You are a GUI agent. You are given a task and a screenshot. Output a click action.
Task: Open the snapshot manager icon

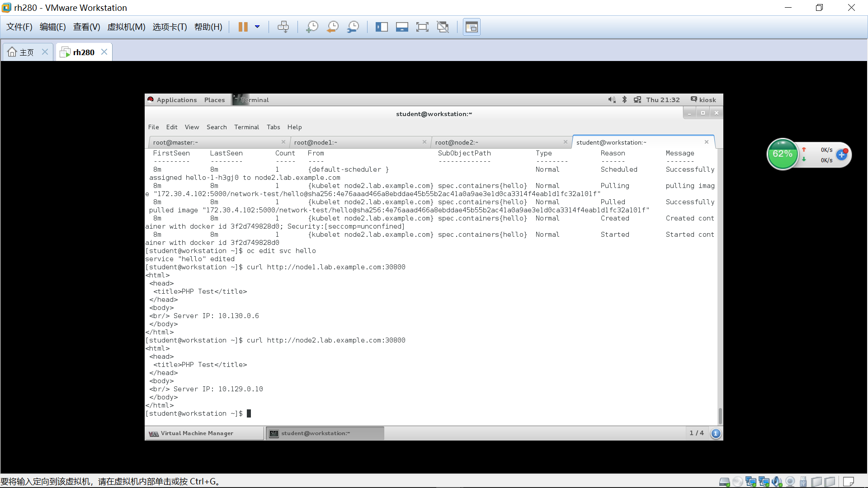click(353, 27)
